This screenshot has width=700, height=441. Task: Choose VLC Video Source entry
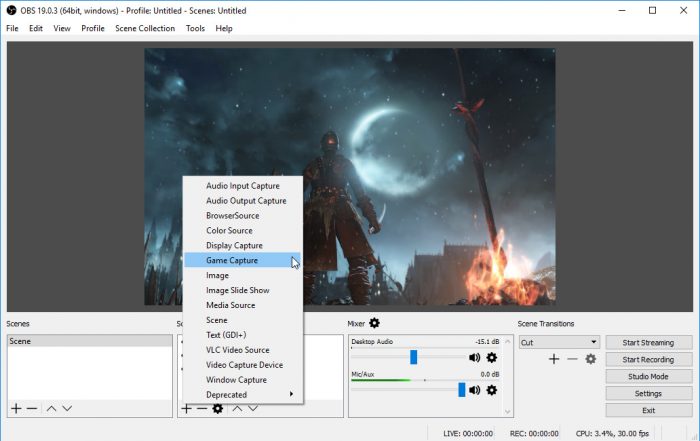[243, 350]
